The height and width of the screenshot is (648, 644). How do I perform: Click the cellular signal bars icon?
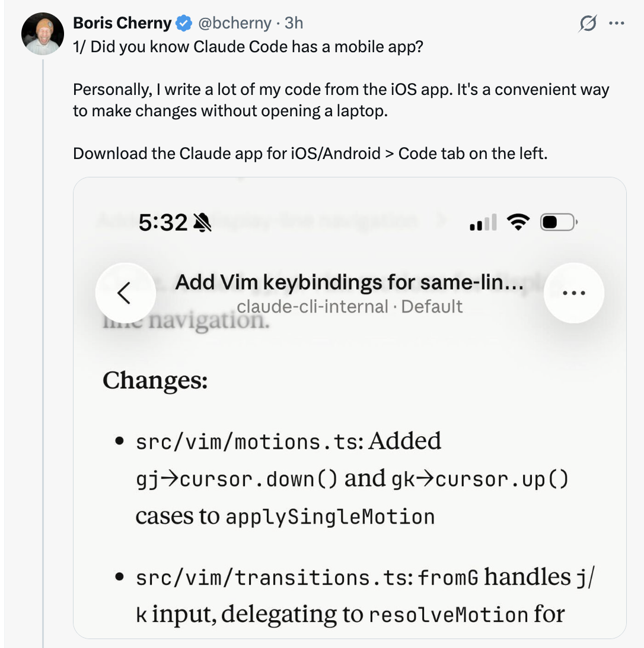483,222
